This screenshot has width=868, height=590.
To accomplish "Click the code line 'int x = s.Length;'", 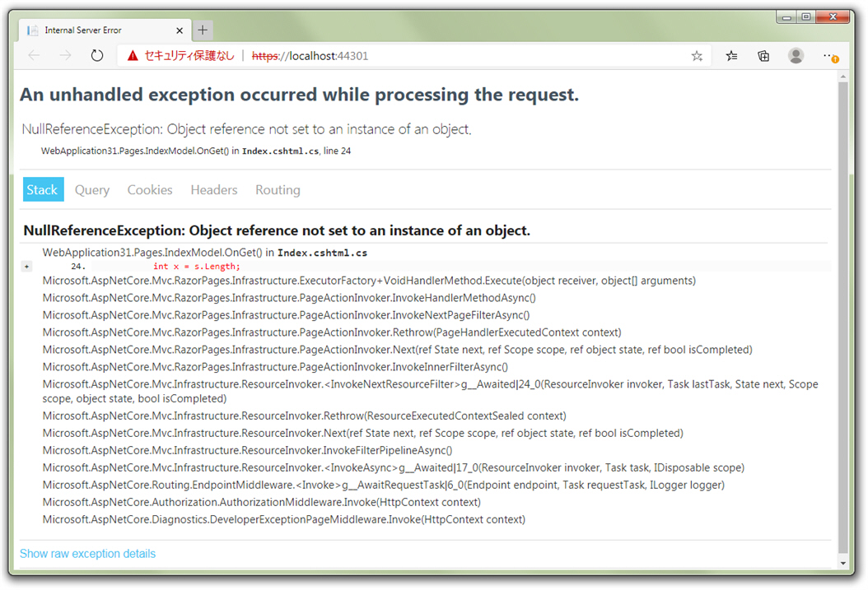I will pyautogui.click(x=197, y=267).
